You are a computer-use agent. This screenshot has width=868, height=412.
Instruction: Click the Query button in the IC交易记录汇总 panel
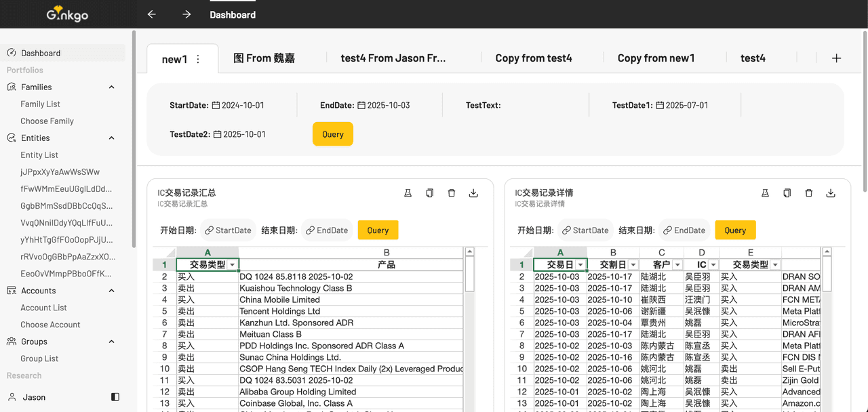click(x=378, y=230)
